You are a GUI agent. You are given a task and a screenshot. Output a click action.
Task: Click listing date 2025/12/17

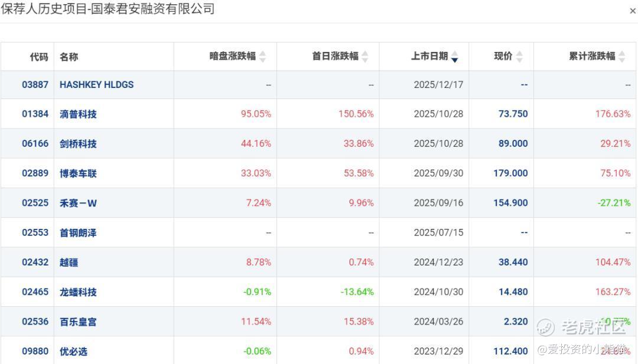(x=438, y=84)
